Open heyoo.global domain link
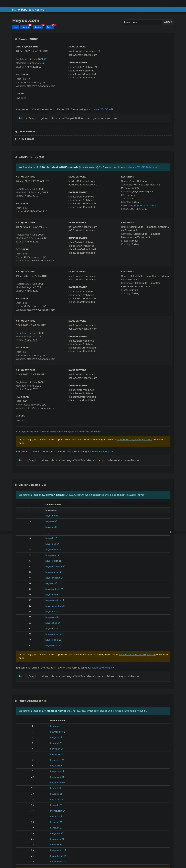186x868 pixels. coord(52,640)
